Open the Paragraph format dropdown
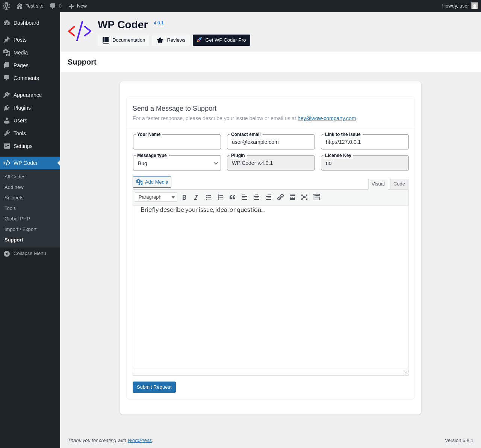The image size is (481, 448). pos(156,197)
